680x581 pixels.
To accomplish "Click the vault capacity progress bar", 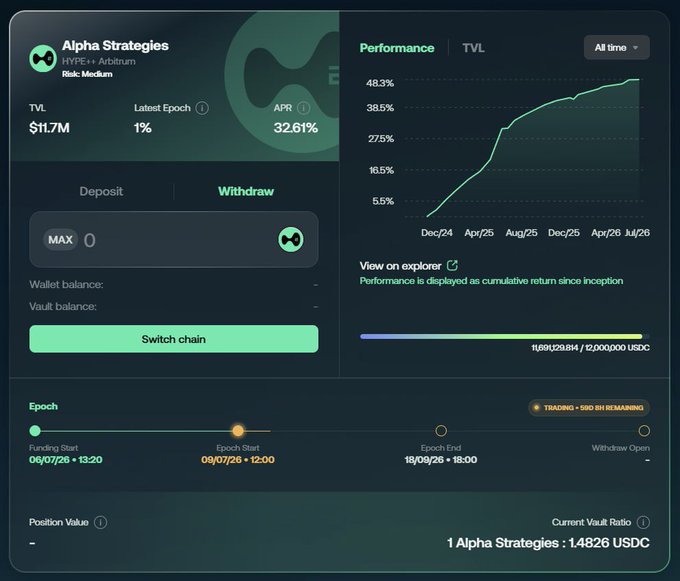I will [x=504, y=336].
